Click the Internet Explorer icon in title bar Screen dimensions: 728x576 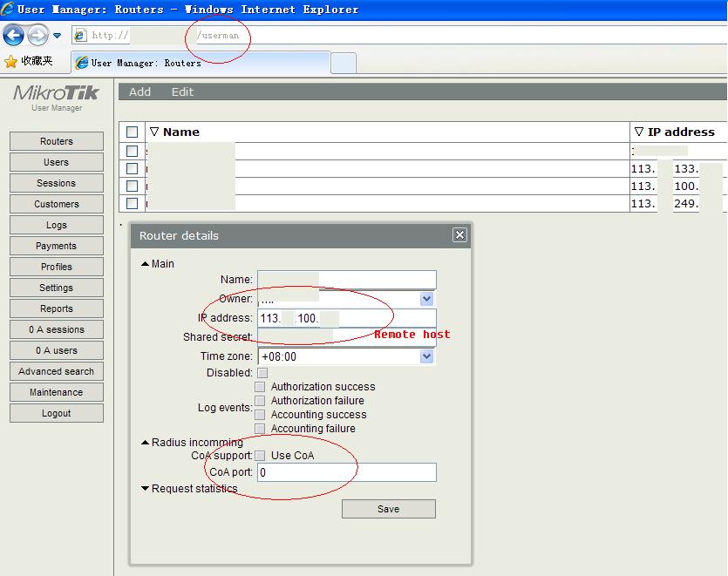tap(8, 9)
